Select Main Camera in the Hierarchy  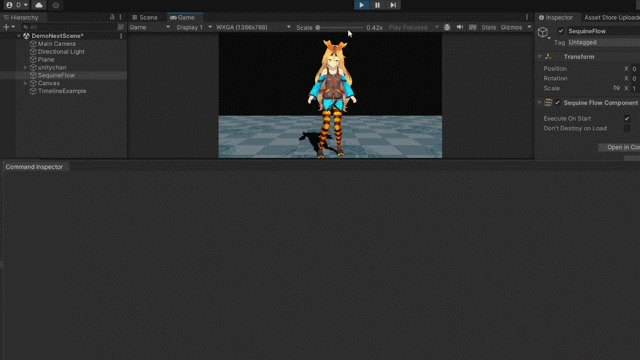pyautogui.click(x=57, y=44)
